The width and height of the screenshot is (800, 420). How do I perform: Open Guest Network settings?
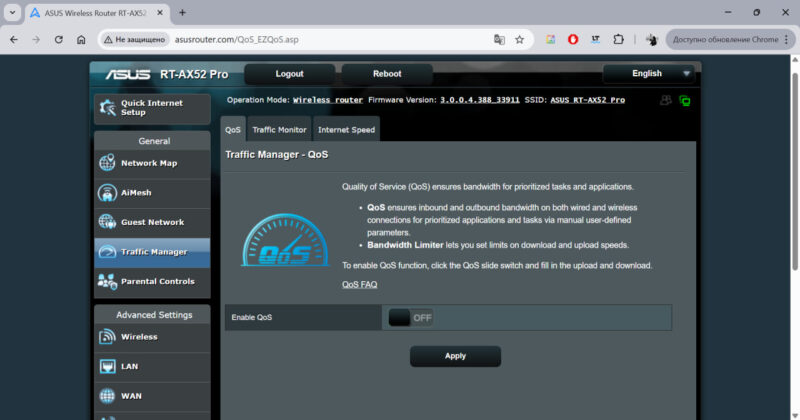pyautogui.click(x=152, y=223)
